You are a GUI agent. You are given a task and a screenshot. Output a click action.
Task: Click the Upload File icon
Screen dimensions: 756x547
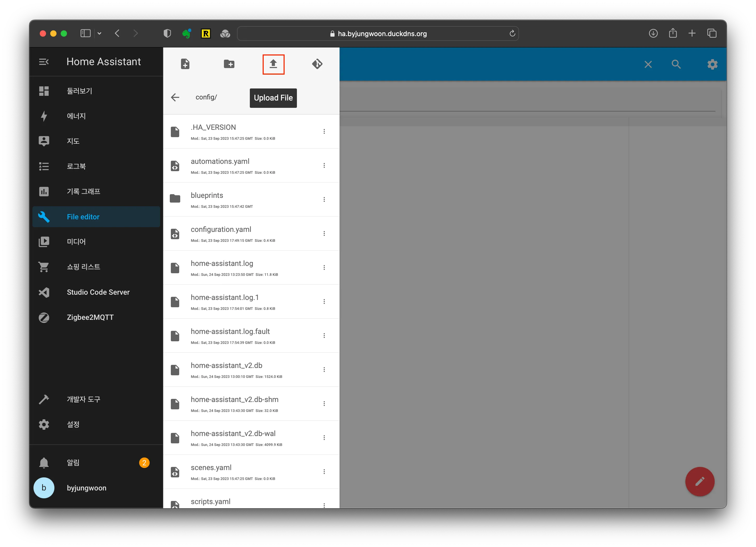pyautogui.click(x=273, y=64)
